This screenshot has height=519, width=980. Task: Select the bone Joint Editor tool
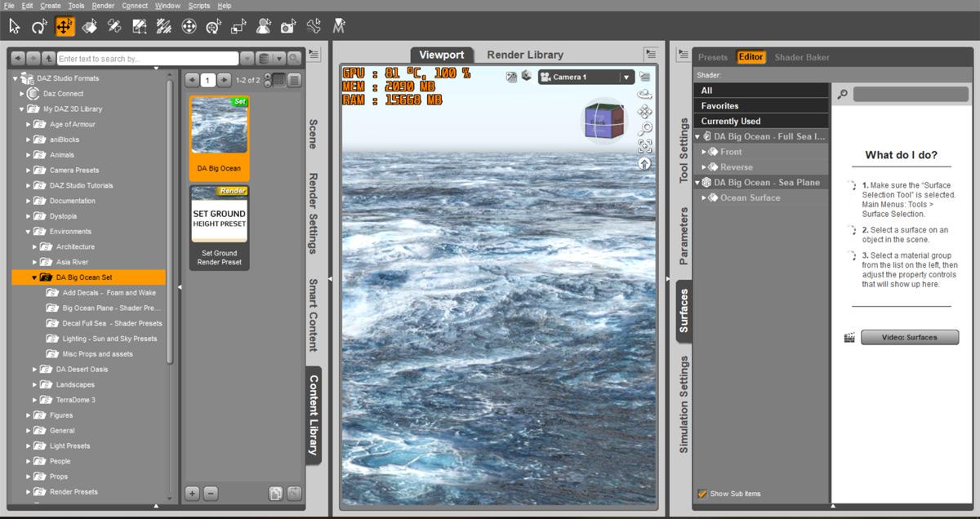point(313,26)
